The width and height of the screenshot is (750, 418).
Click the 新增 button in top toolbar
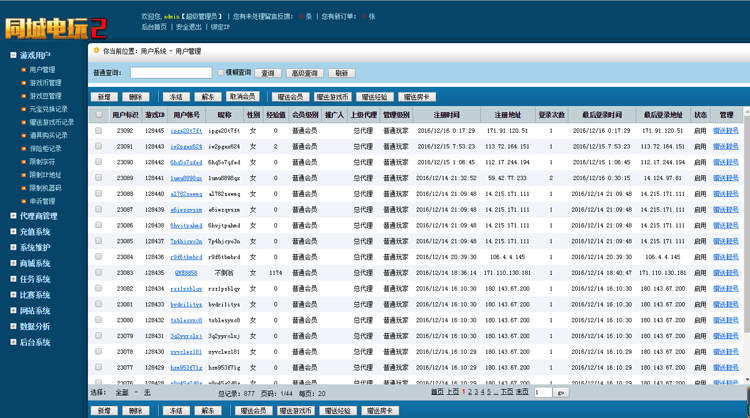coord(104,97)
